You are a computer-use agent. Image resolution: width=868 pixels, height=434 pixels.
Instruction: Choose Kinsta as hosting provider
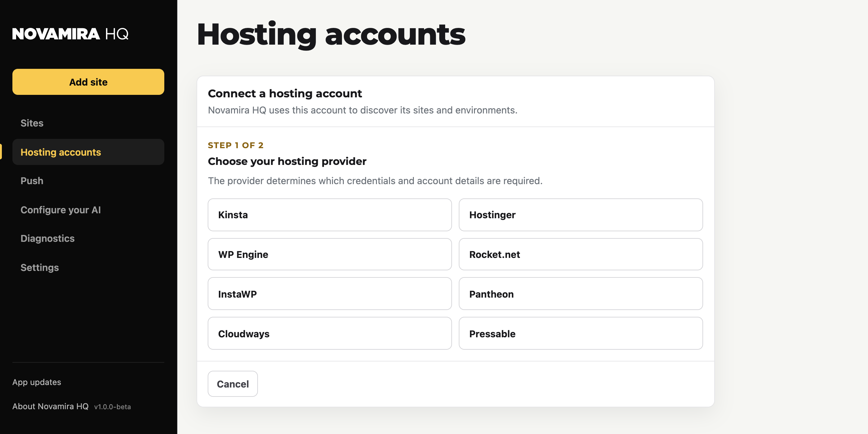click(x=330, y=215)
